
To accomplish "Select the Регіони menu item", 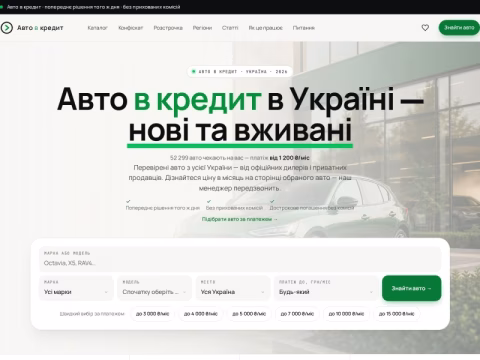I will coord(202,28).
